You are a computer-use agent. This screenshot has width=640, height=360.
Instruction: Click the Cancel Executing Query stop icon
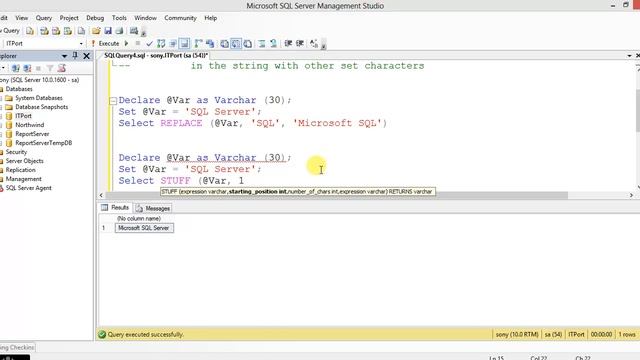[x=138, y=43]
